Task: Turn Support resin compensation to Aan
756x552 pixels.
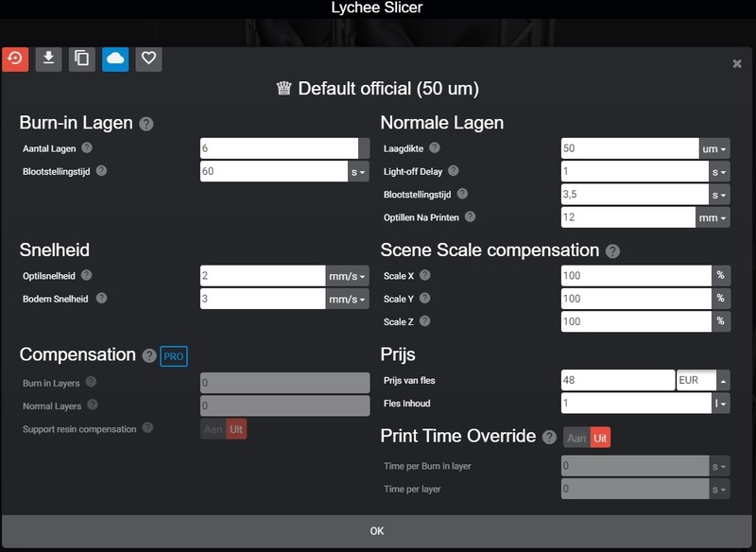Action: [x=214, y=429]
